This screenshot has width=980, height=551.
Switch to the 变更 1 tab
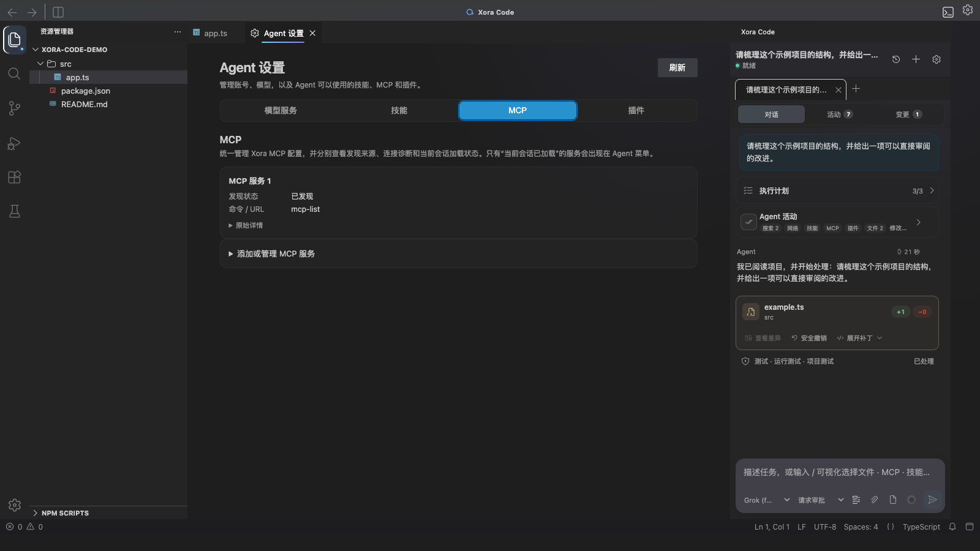pos(908,114)
